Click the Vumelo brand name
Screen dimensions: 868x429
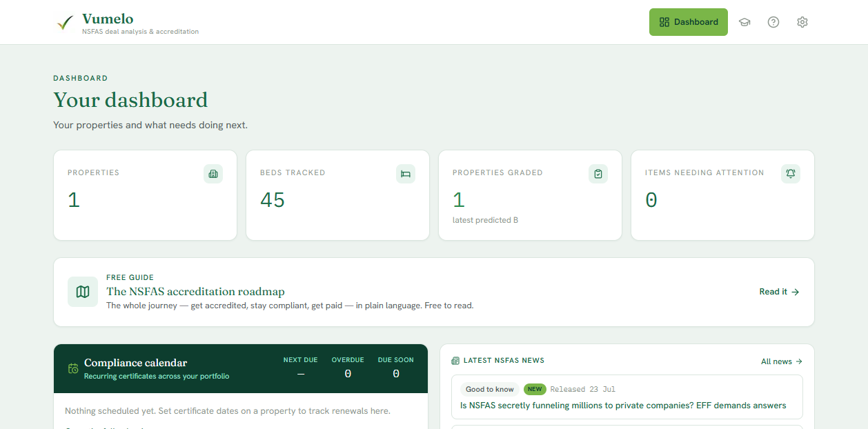[x=108, y=19]
